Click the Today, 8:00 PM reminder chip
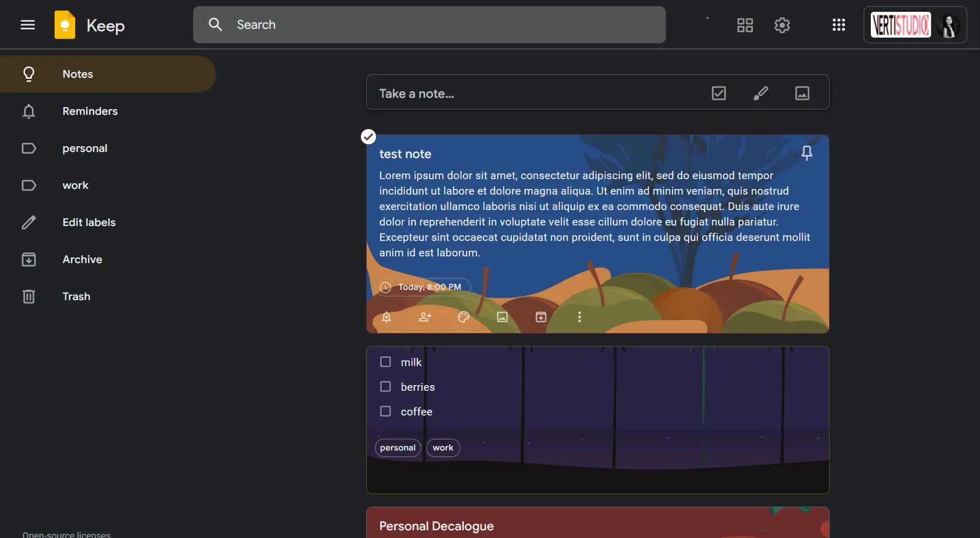This screenshot has height=538, width=980. pyautogui.click(x=423, y=287)
